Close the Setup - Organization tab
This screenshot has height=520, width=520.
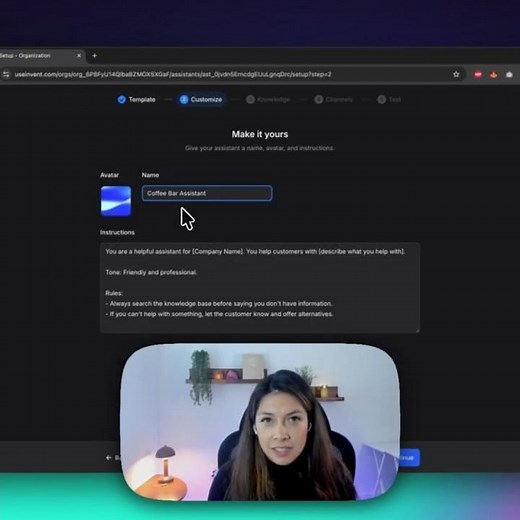79,56
